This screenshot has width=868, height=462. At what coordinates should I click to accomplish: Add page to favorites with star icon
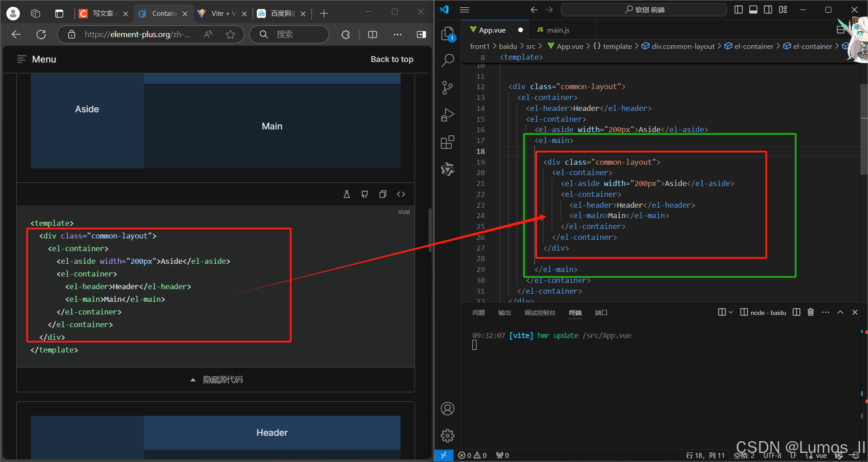coord(231,34)
